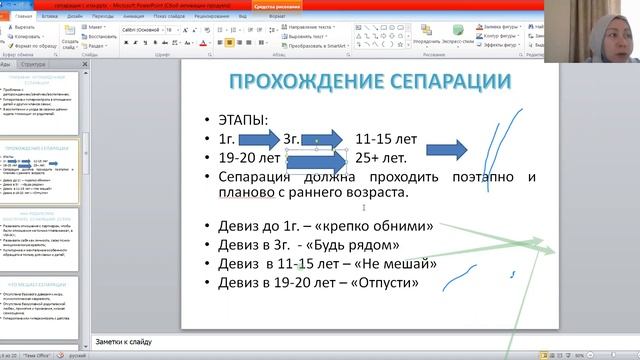This screenshot has height=360, width=640.
Task: Open Заливка фигуры shape fill
Action: click(x=499, y=27)
